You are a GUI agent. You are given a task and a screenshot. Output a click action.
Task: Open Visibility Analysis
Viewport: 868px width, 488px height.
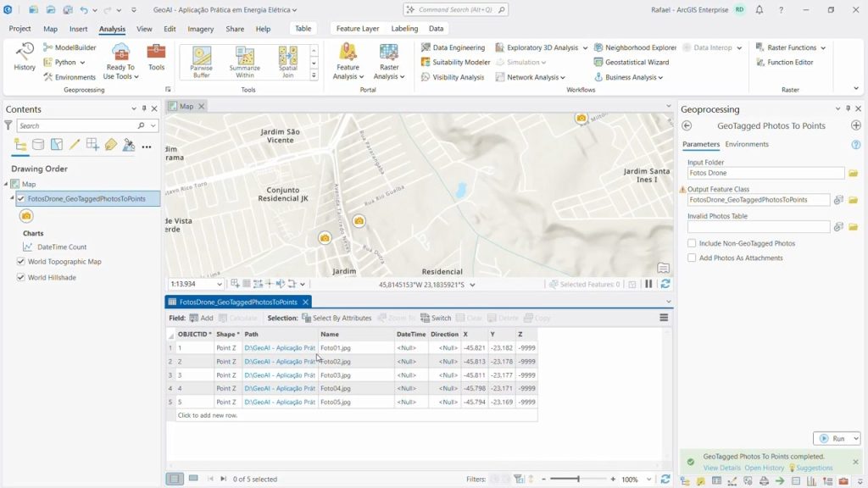pos(453,77)
